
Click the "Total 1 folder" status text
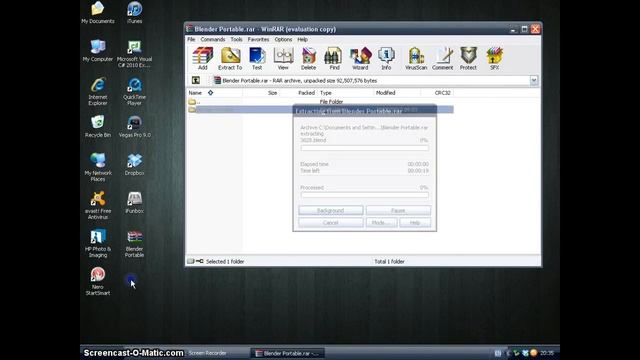click(x=389, y=262)
